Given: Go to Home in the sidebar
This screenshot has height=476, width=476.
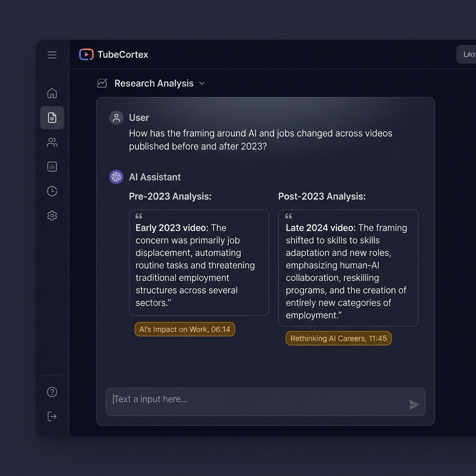Looking at the screenshot, I should click(x=52, y=93).
